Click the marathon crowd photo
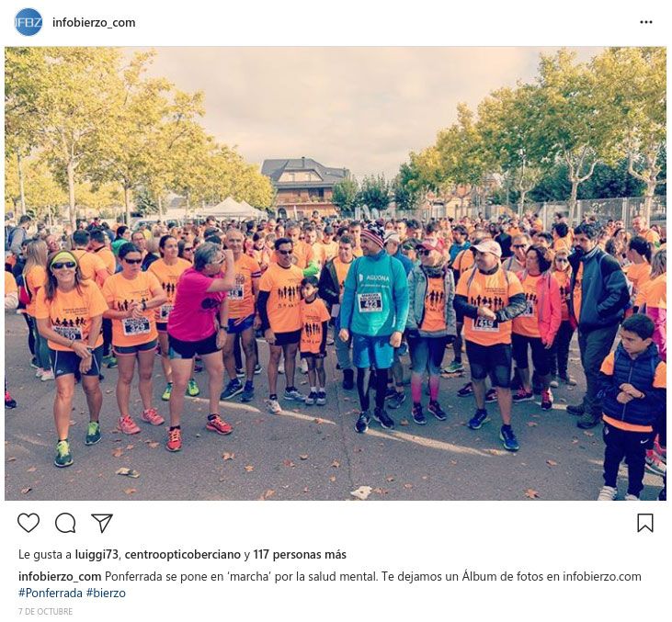Screen dimensions: 672x622 point(336,273)
